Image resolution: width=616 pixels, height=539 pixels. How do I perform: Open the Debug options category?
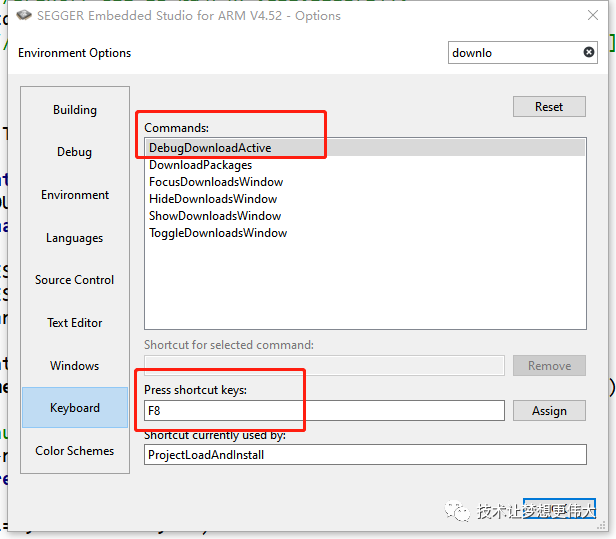tap(75, 152)
